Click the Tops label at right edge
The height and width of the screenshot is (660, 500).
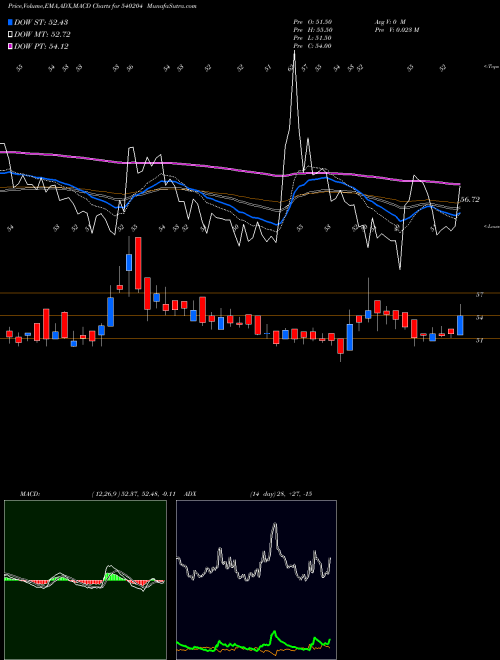[492, 67]
